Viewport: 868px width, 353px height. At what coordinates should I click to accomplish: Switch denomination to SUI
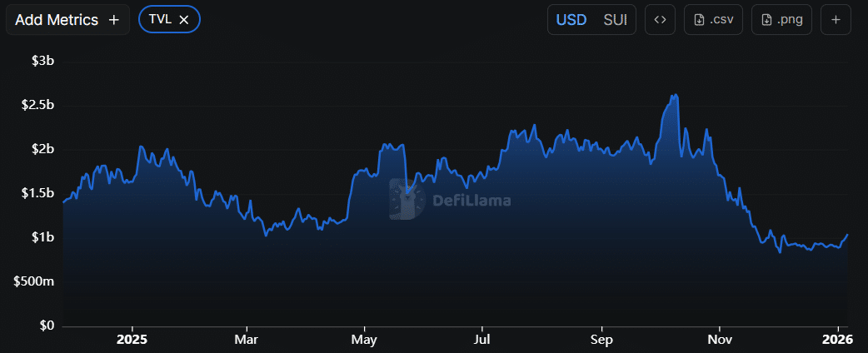[x=615, y=20]
